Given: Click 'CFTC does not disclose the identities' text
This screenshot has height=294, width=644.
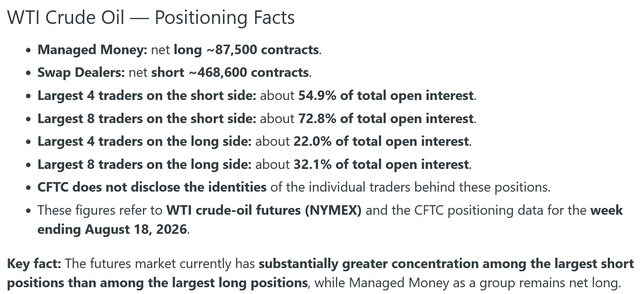Looking at the screenshot, I should [x=152, y=187].
